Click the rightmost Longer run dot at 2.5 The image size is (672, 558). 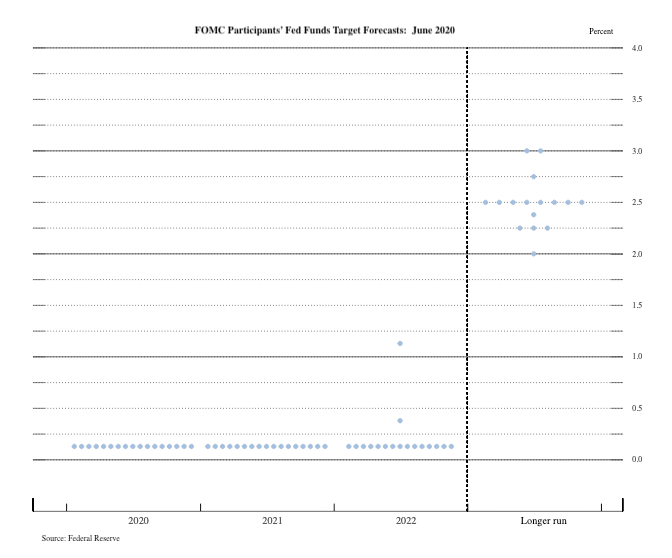[x=582, y=202]
